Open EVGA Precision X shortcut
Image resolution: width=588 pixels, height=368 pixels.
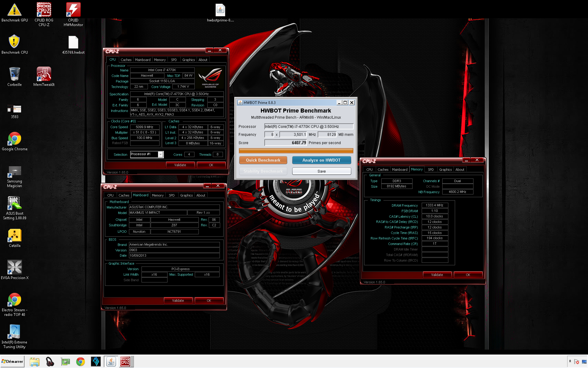click(x=14, y=270)
